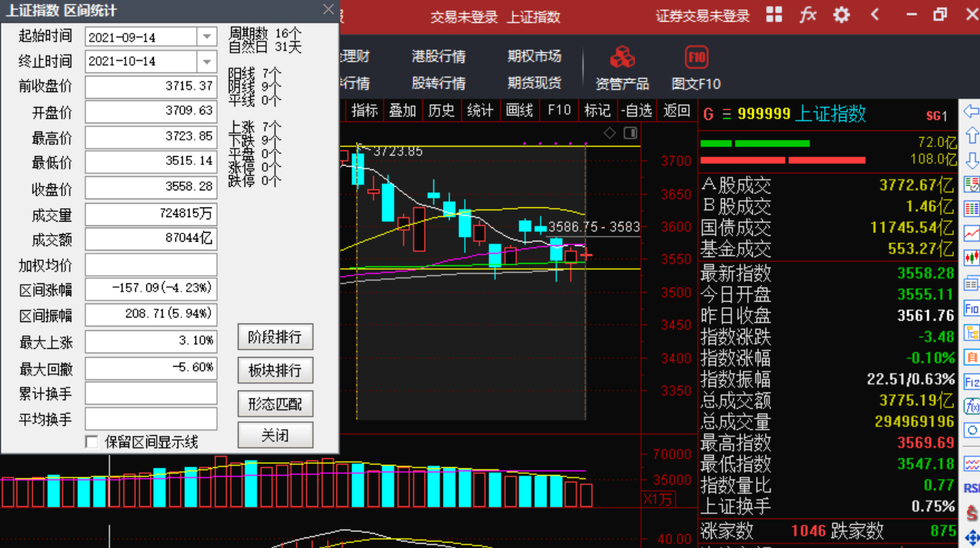Open the settings gear in title bar
This screenshot has height=548, width=980.
841,15
